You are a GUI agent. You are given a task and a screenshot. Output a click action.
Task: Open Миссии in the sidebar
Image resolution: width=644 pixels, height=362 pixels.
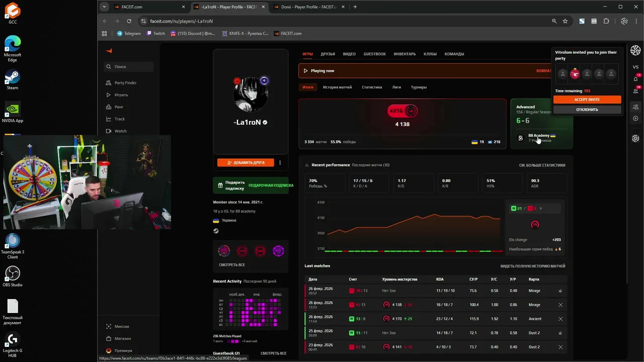[x=118, y=326]
